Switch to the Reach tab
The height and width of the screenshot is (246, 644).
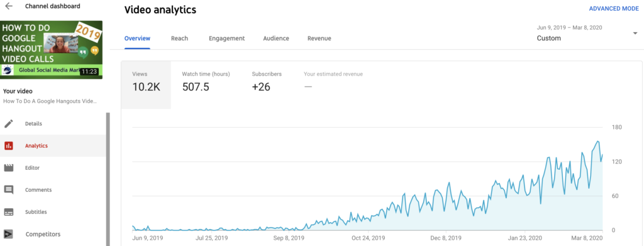tap(179, 38)
